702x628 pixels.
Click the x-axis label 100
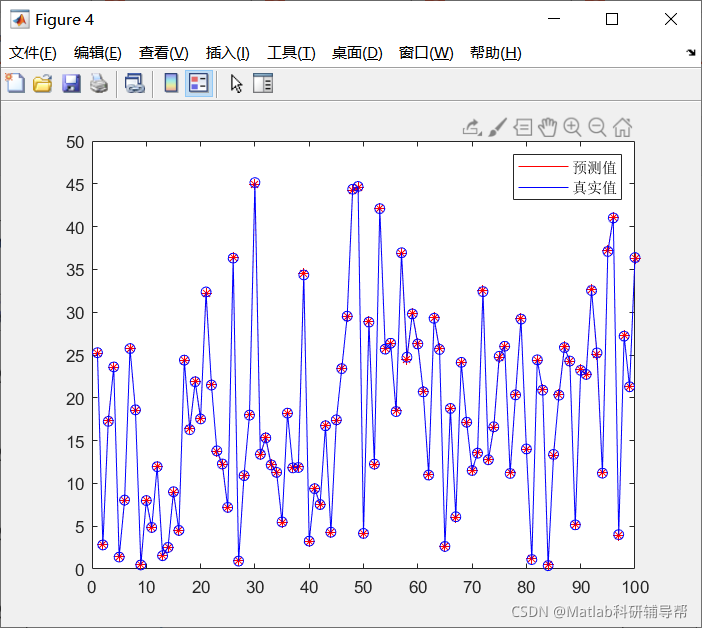coord(635,587)
